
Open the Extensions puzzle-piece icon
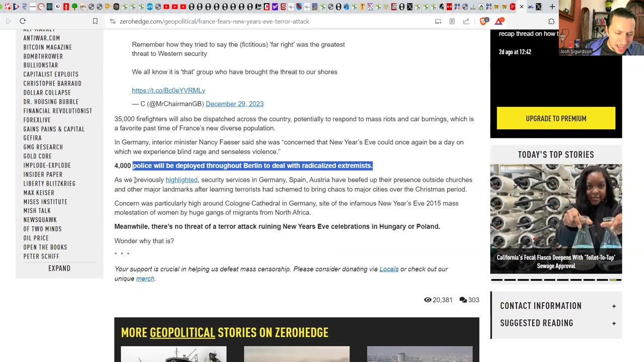(551, 22)
